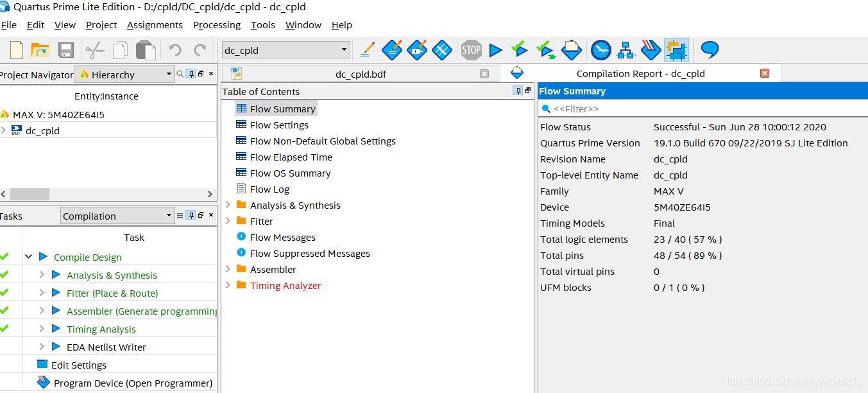The height and width of the screenshot is (393, 868).
Task: Click search icon in Project Navigator
Action: tap(180, 74)
